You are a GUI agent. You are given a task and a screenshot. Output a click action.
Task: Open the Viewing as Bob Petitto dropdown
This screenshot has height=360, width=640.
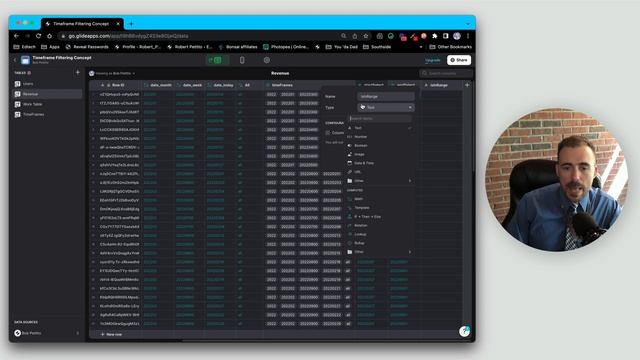click(112, 73)
